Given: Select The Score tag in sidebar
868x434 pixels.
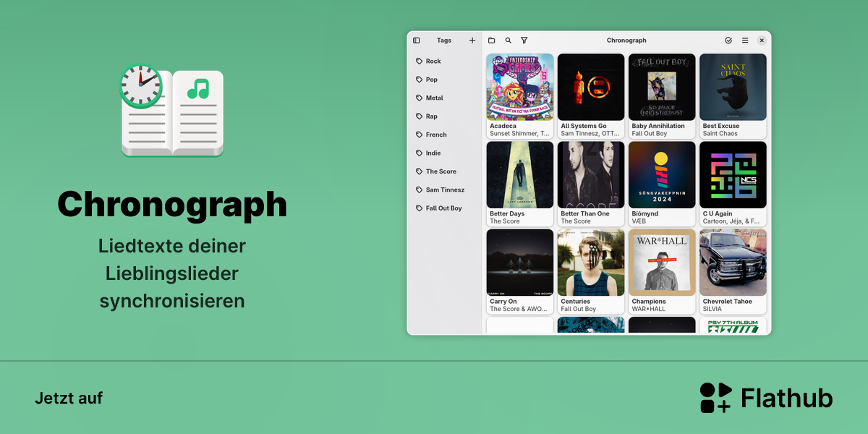Looking at the screenshot, I should (445, 171).
